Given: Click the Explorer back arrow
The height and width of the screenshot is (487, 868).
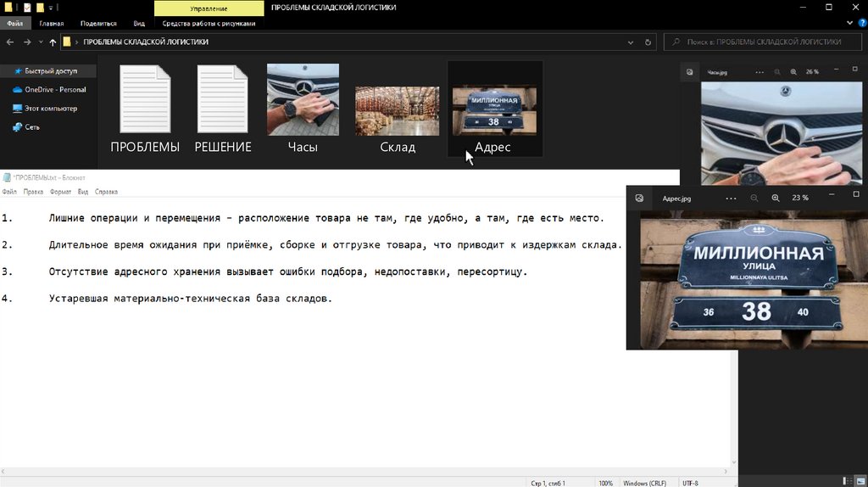Looking at the screenshot, I should [x=11, y=42].
